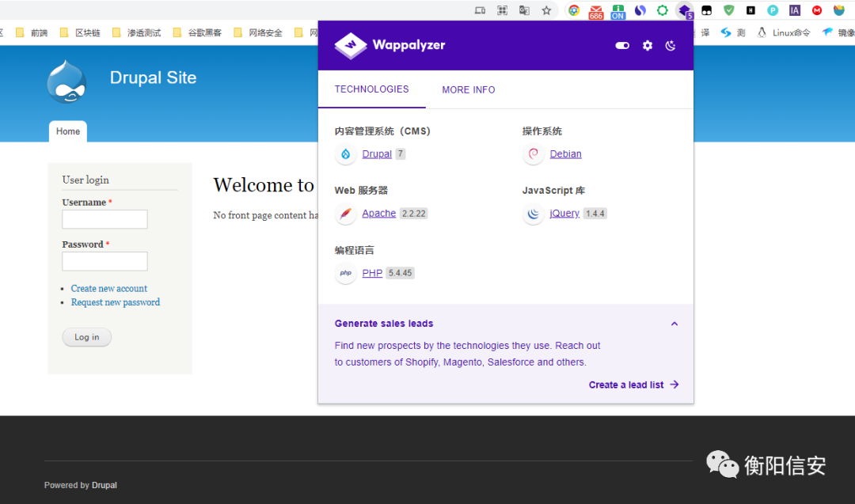Click the Debian technology link
The width and height of the screenshot is (855, 504).
[x=565, y=154]
